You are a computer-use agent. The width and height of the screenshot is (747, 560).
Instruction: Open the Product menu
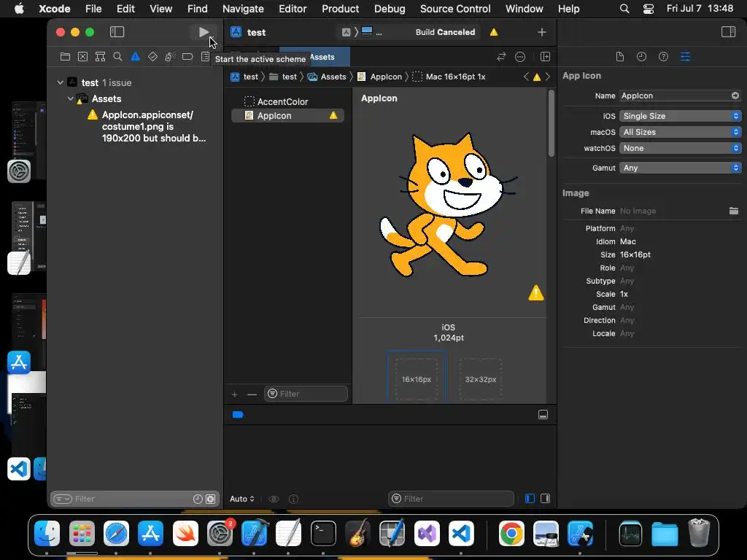tap(340, 9)
